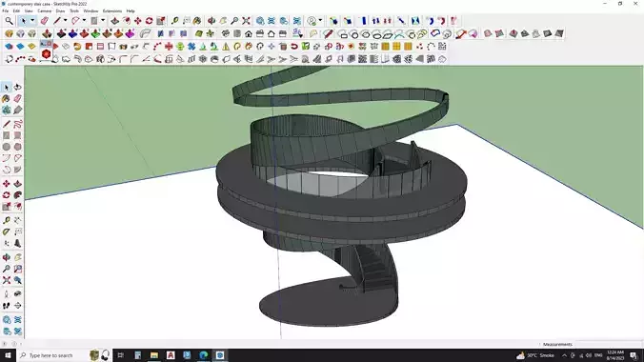The height and width of the screenshot is (362, 644).
Task: Choose the Line pencil tool in top toolbar
Action: (56, 21)
